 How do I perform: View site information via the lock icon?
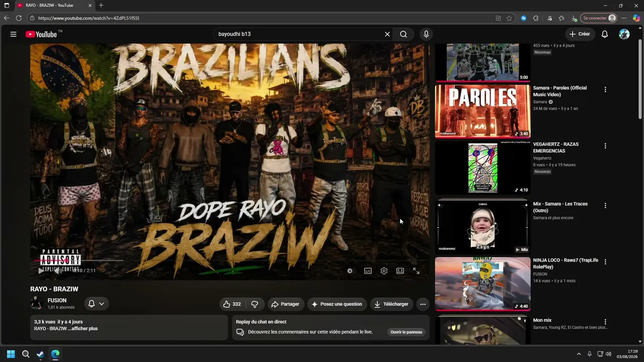coord(32,18)
